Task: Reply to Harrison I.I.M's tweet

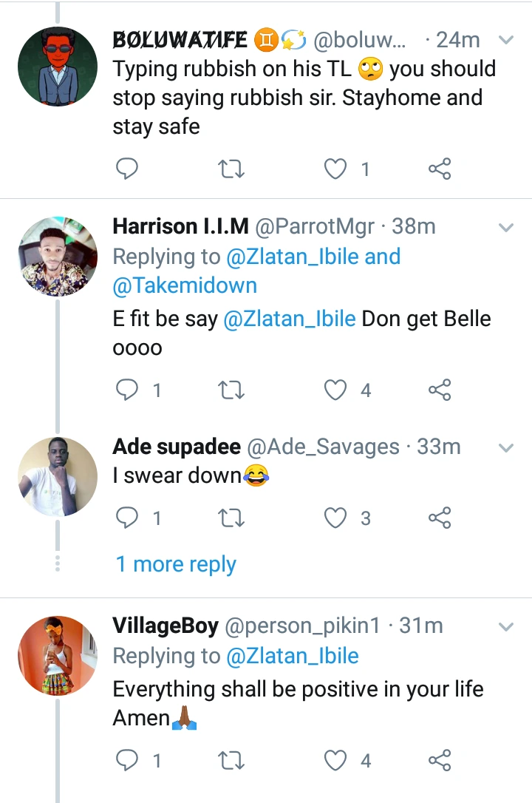Action: [x=128, y=390]
